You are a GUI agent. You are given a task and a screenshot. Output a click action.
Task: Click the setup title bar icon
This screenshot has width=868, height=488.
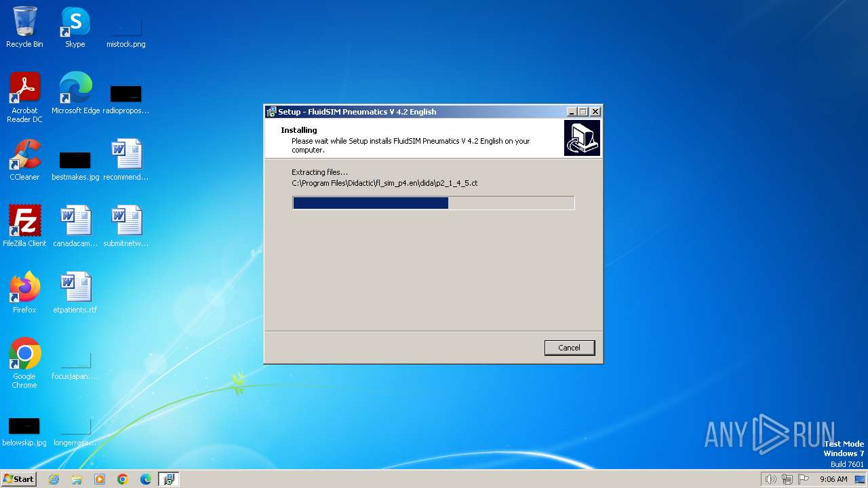point(271,112)
